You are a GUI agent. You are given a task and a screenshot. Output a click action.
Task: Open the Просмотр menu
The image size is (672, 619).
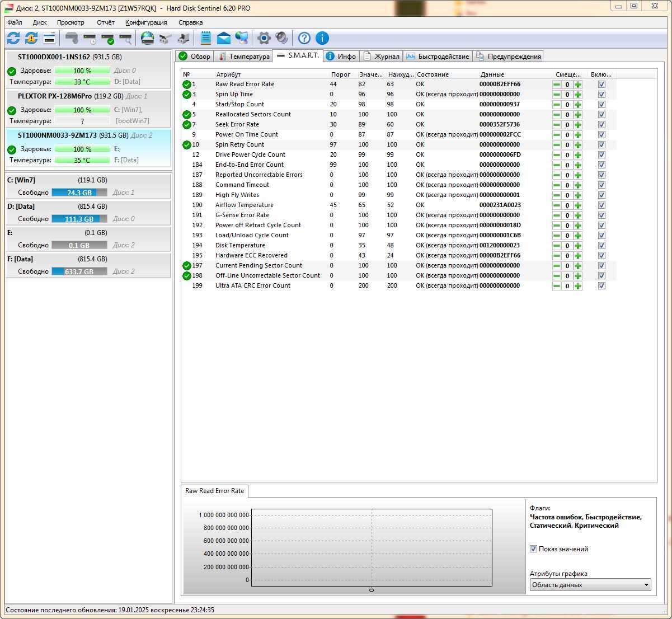pos(71,22)
